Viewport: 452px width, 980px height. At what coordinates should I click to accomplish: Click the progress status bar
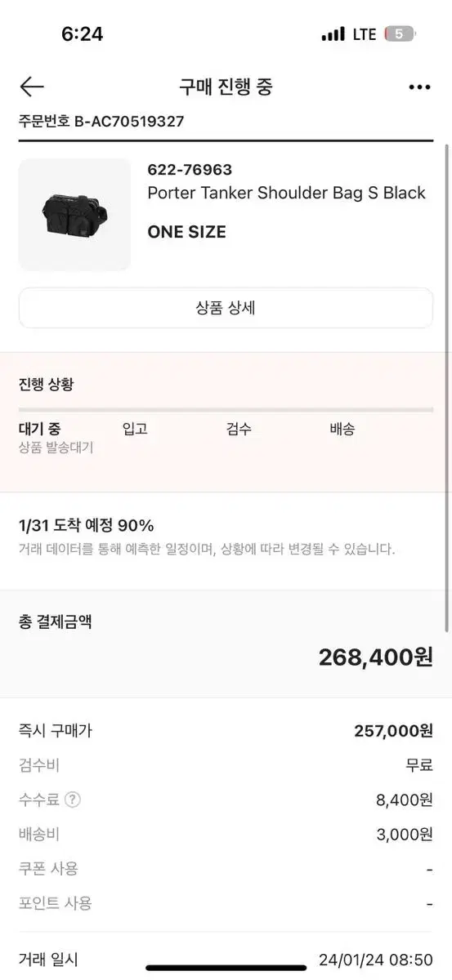pyautogui.click(x=226, y=409)
